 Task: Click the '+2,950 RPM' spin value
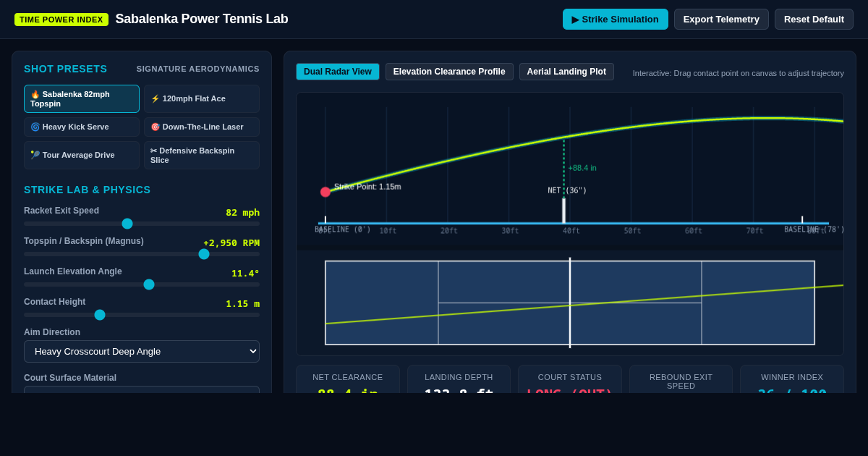(x=231, y=243)
